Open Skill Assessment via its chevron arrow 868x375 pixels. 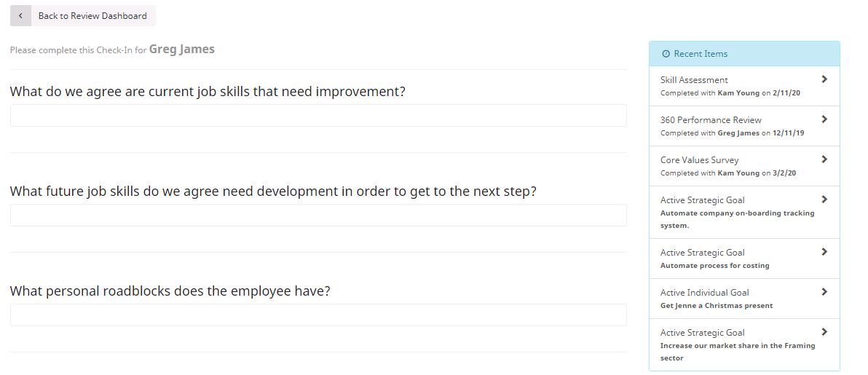coord(824,79)
